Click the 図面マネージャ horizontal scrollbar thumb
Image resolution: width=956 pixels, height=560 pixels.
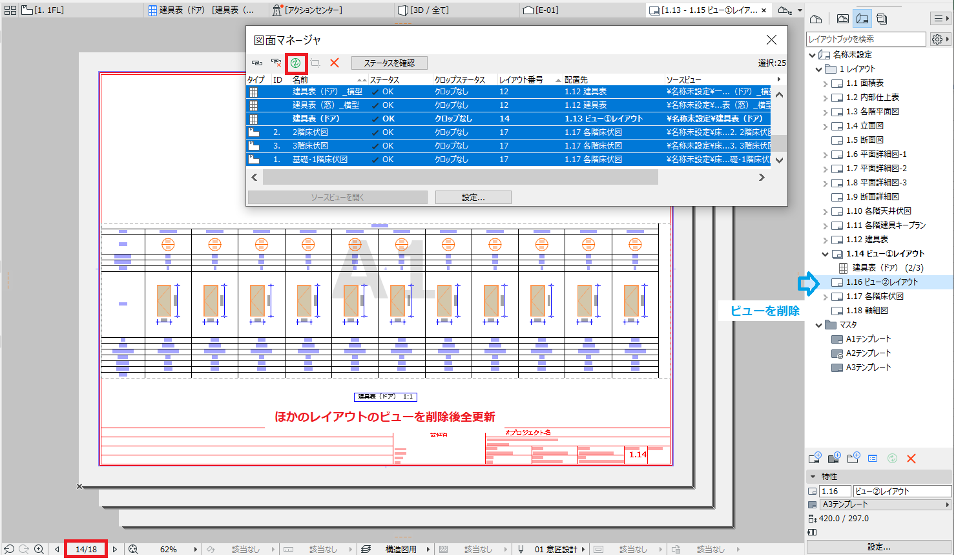coord(460,177)
